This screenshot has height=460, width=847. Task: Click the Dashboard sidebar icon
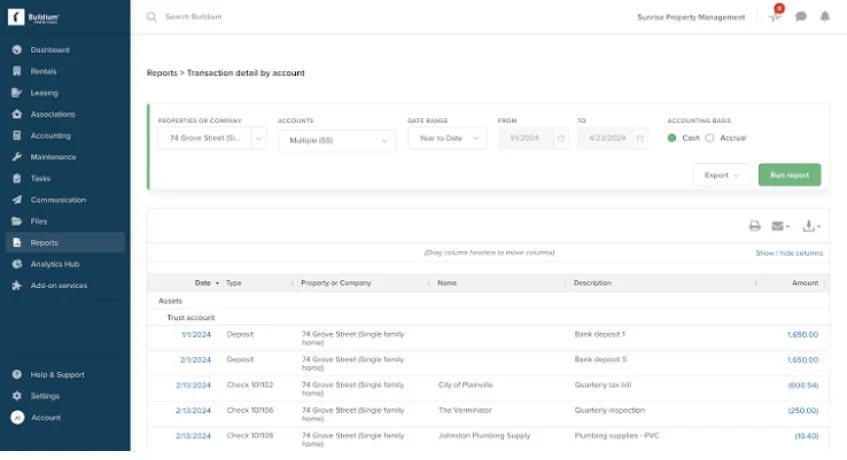pyautogui.click(x=17, y=50)
